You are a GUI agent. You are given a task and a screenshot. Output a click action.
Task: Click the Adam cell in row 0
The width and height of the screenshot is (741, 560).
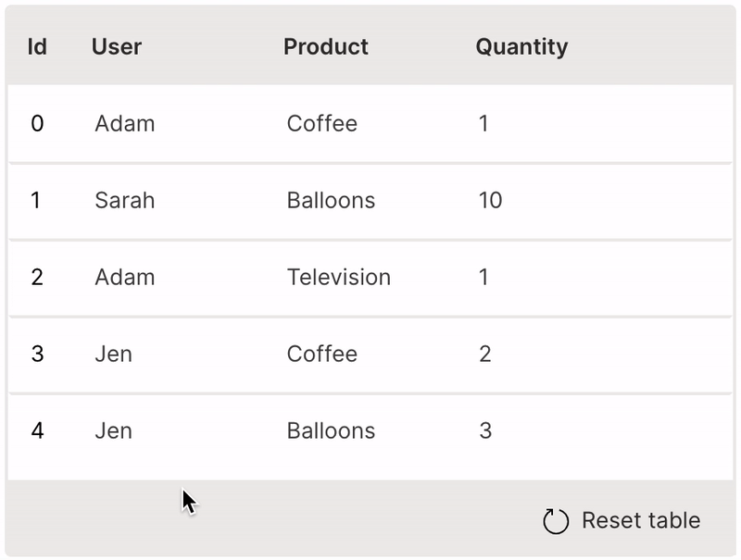coord(125,123)
